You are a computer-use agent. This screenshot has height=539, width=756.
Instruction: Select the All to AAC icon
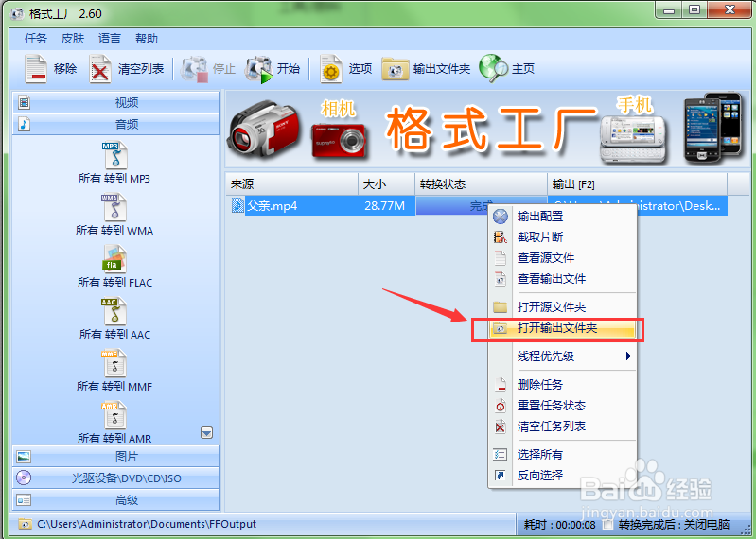click(x=114, y=311)
